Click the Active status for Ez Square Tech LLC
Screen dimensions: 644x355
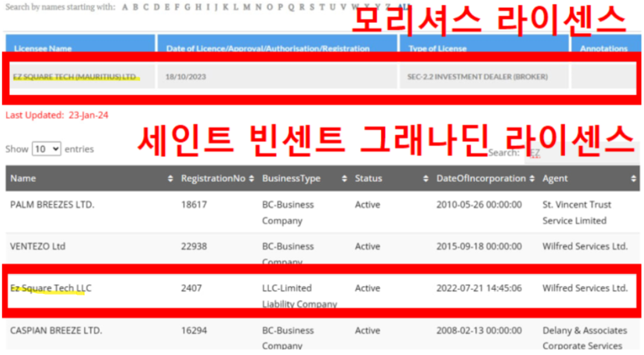pyautogui.click(x=368, y=289)
